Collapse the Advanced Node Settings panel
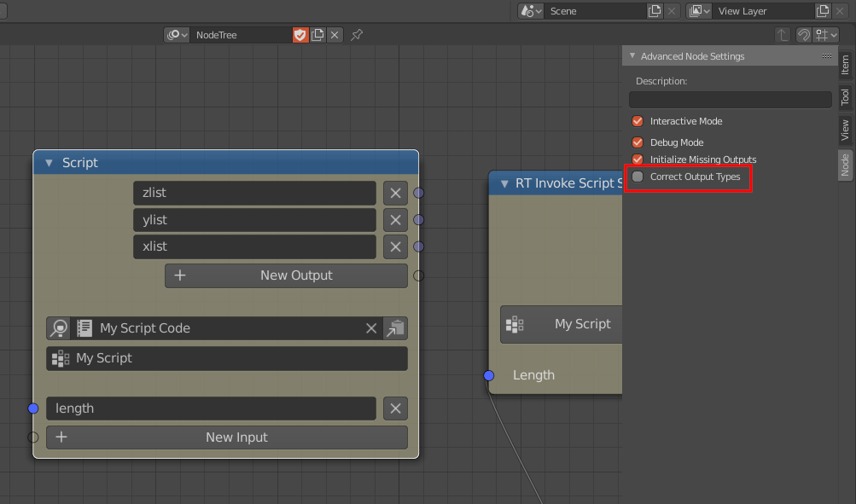Viewport: 856px width, 504px height. point(632,55)
